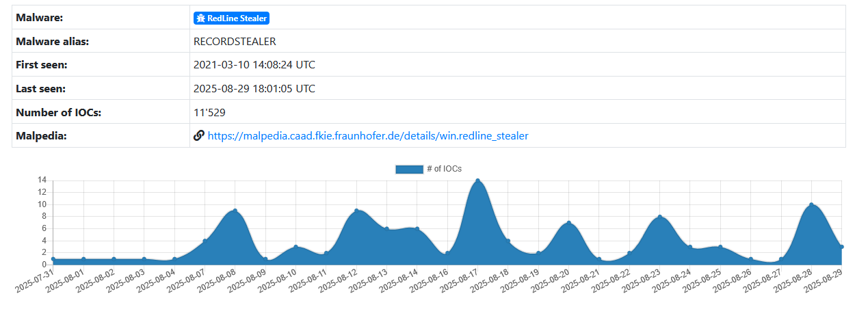This screenshot has width=868, height=322.
Task: Click the 2025-08-27 x-axis date label
Action: (763, 280)
